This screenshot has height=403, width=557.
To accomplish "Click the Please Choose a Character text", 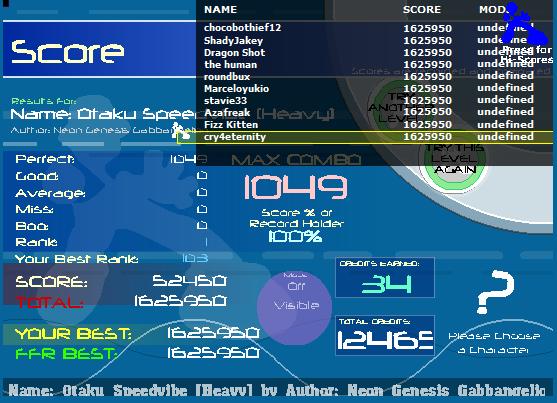I will coord(494,343).
